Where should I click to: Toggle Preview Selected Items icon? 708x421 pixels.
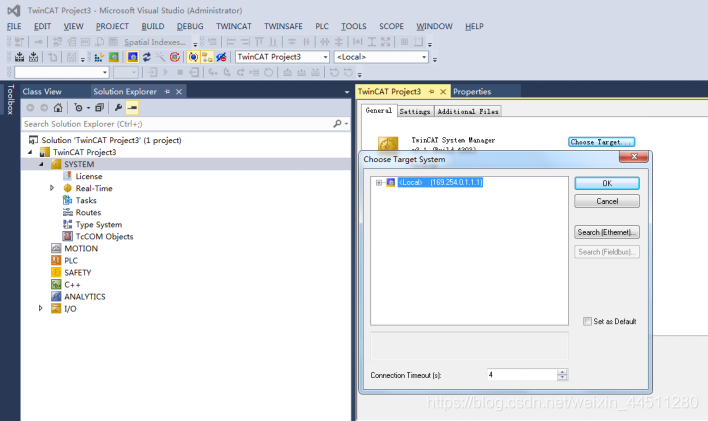point(132,108)
